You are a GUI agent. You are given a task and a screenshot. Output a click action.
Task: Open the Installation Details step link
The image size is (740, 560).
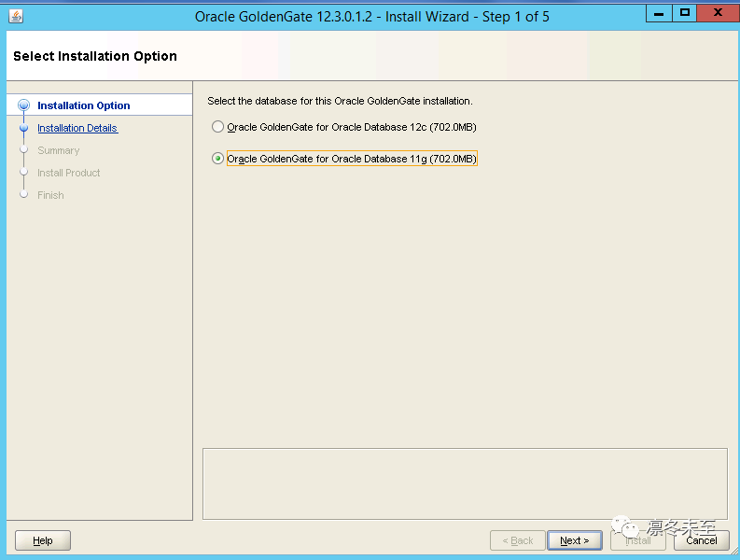coord(77,128)
